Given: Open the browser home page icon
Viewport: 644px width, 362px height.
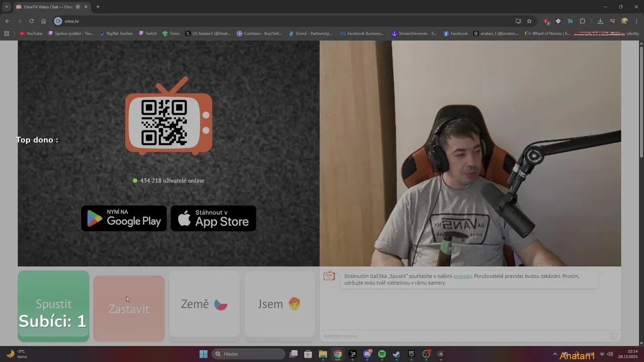Looking at the screenshot, I should (44, 21).
